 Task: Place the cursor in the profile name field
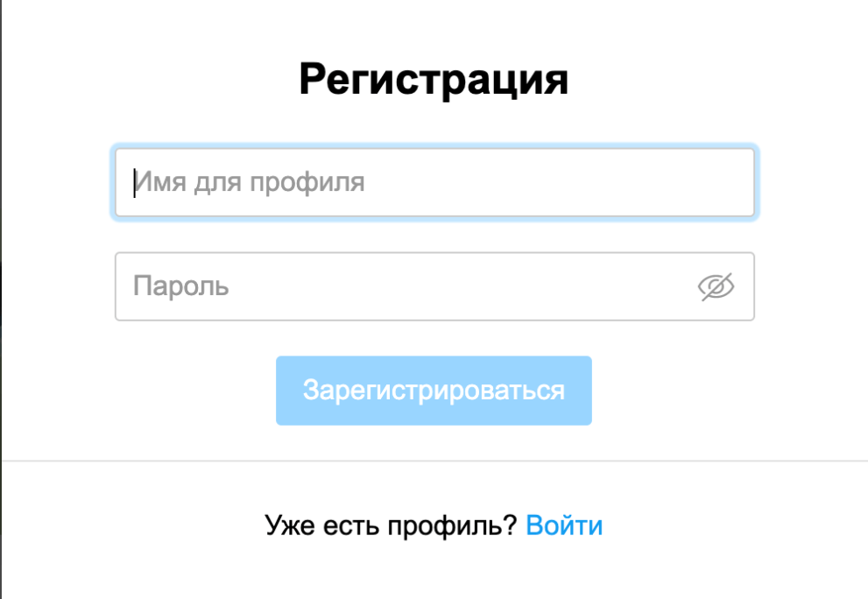coord(434,182)
